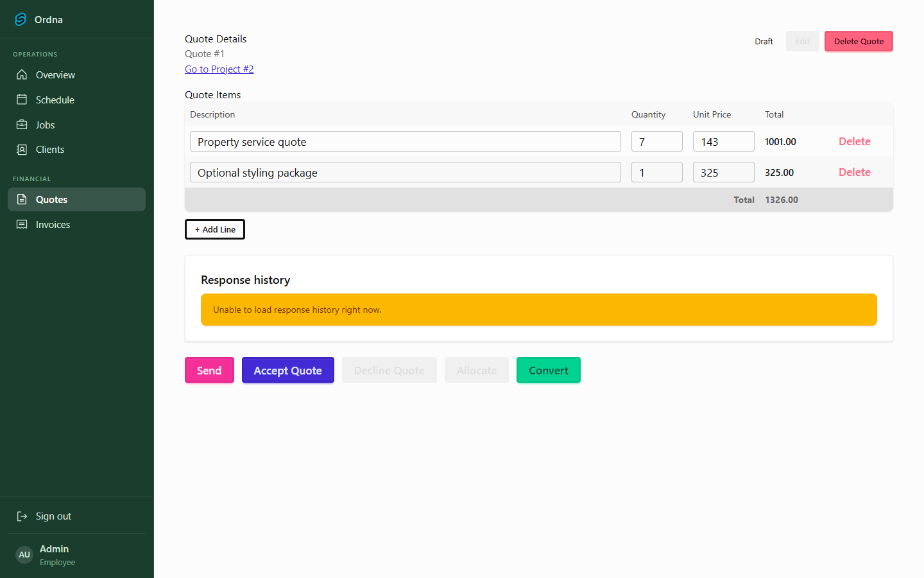Click the disabled Edit button
The width and height of the screenshot is (924, 578).
pos(803,41)
